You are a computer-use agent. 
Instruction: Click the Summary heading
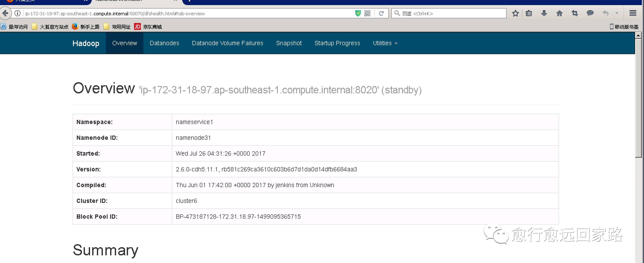coord(105,250)
